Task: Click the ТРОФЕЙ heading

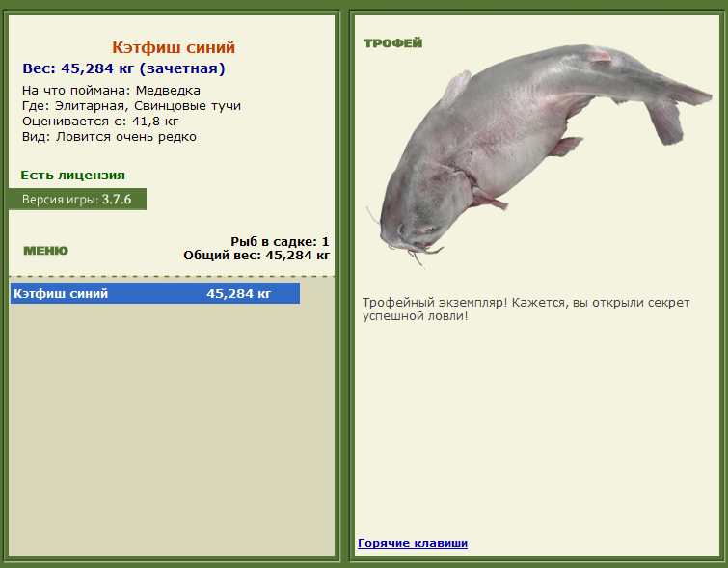Action: (x=392, y=43)
